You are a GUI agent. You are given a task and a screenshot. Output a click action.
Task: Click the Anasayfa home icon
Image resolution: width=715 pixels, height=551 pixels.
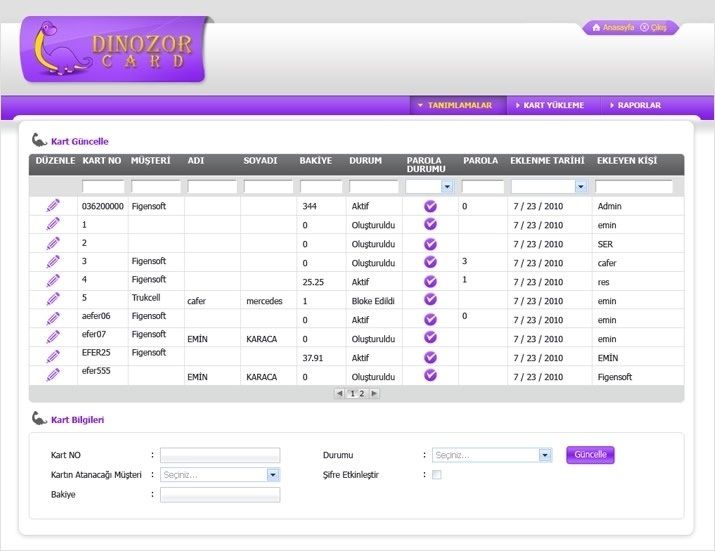[x=596, y=27]
